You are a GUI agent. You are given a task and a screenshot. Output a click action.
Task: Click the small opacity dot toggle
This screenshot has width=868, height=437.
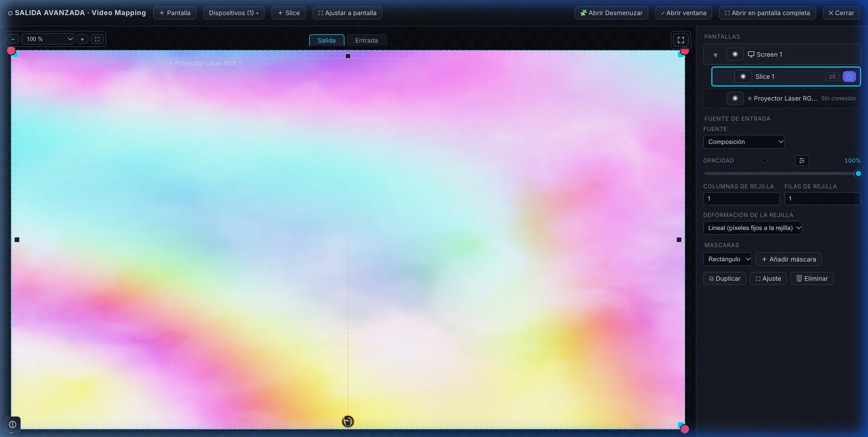coord(764,160)
